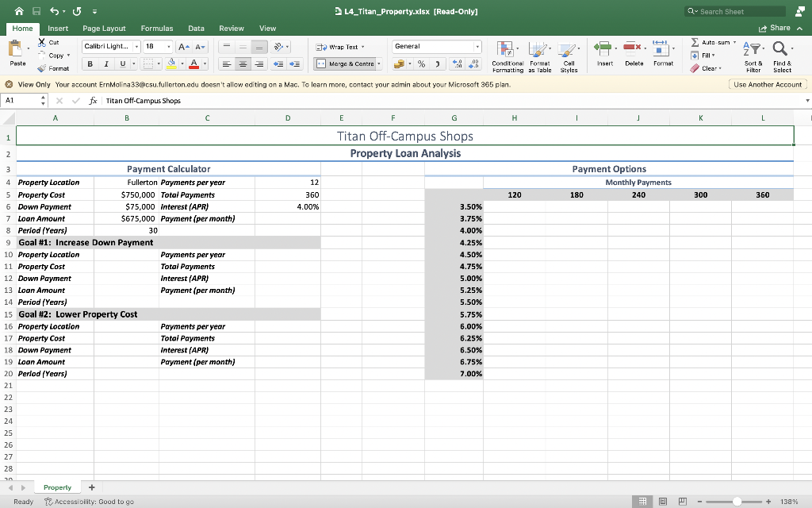Select the Property sheet tab

coord(57,487)
